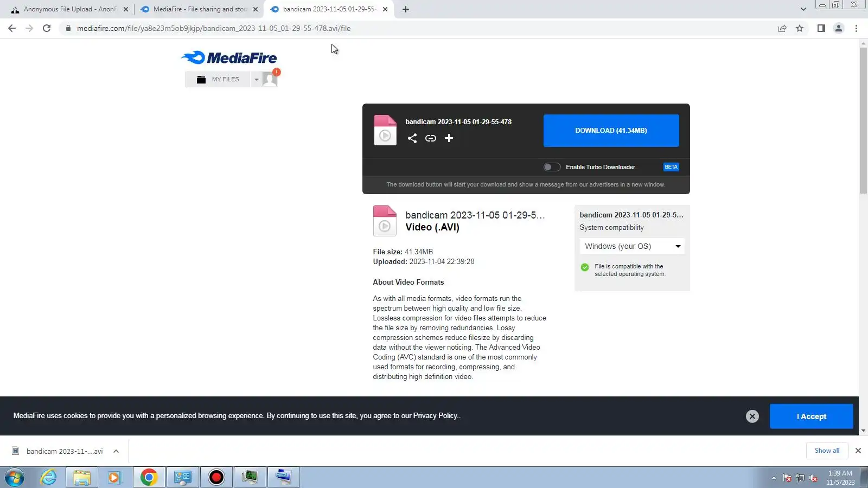Click the video file icon in the dark download panel

(x=385, y=130)
